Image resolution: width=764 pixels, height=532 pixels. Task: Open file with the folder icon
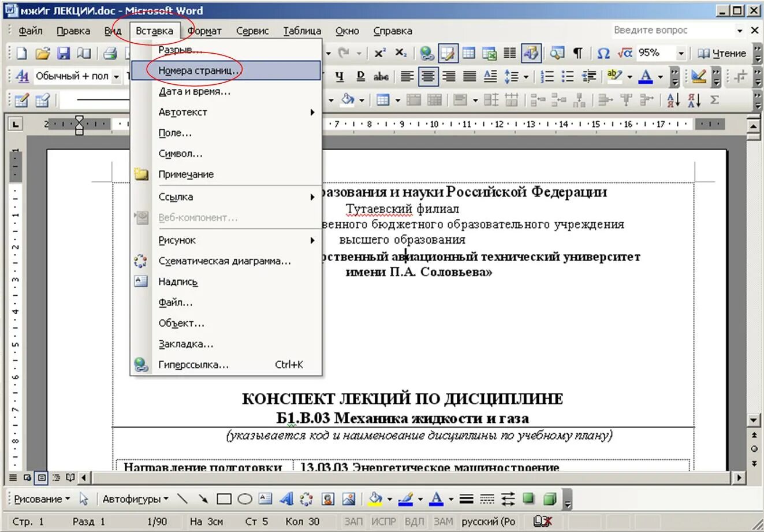42,53
